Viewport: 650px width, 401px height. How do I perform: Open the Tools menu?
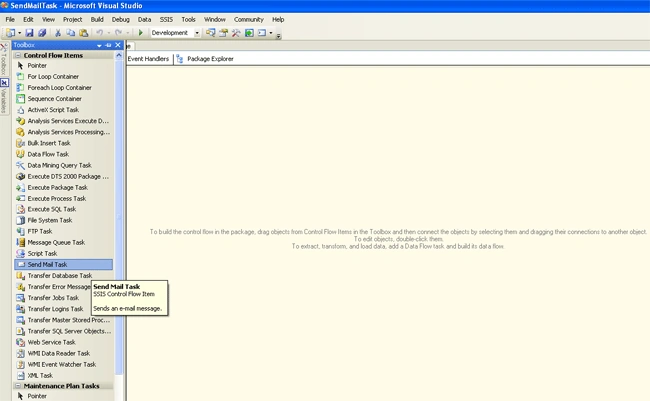(x=188, y=19)
